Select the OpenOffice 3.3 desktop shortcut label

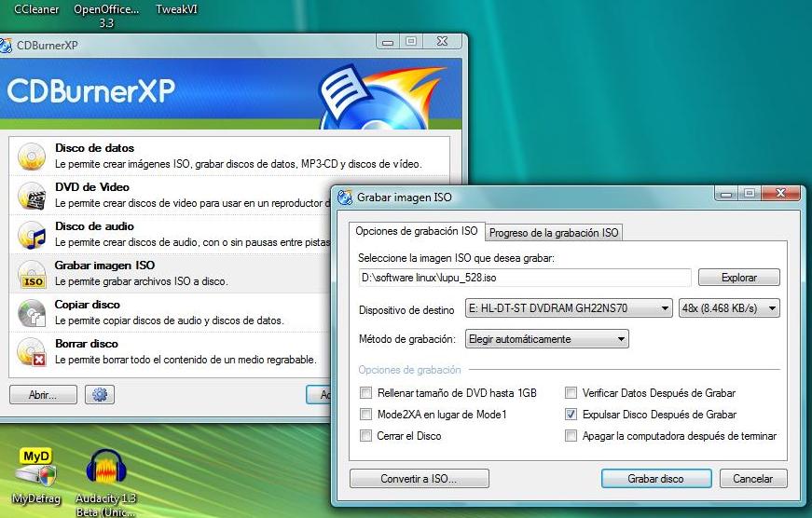pos(106,16)
